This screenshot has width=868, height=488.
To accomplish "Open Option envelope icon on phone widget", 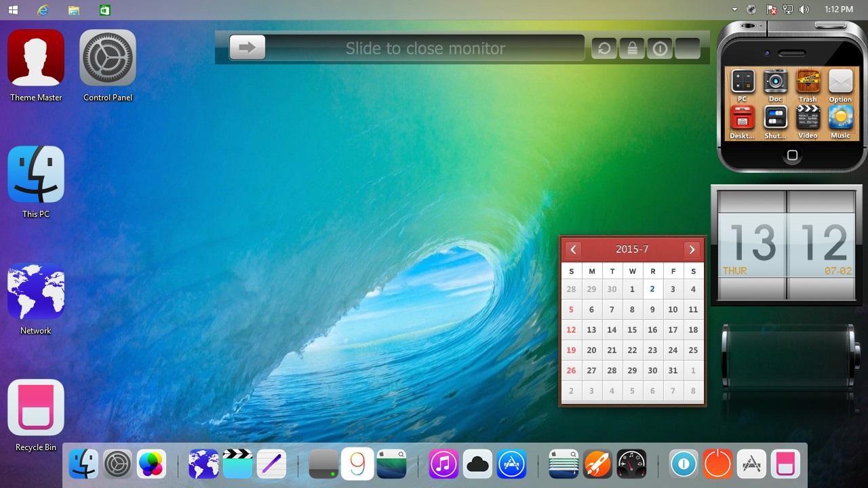I will [840, 82].
